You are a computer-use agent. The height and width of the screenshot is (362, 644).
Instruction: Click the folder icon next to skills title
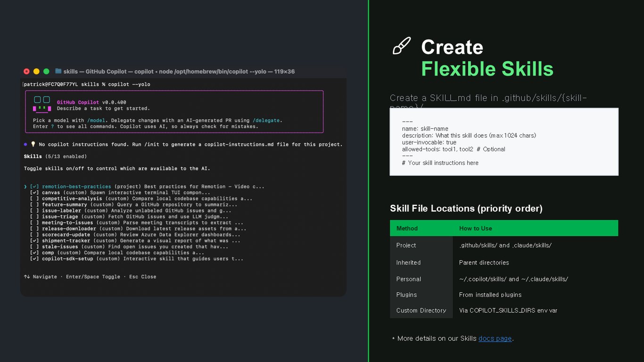pos(58,71)
